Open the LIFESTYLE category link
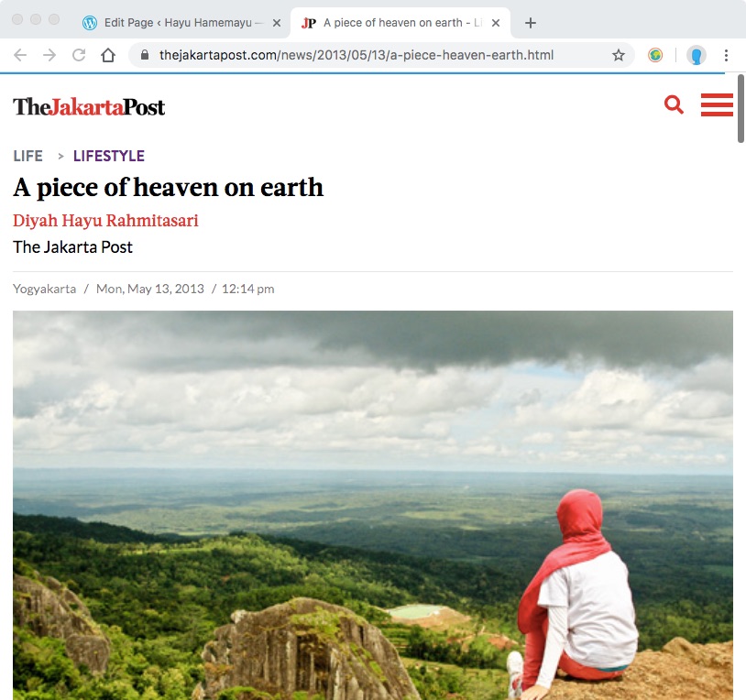Image resolution: width=746 pixels, height=700 pixels. pos(108,156)
